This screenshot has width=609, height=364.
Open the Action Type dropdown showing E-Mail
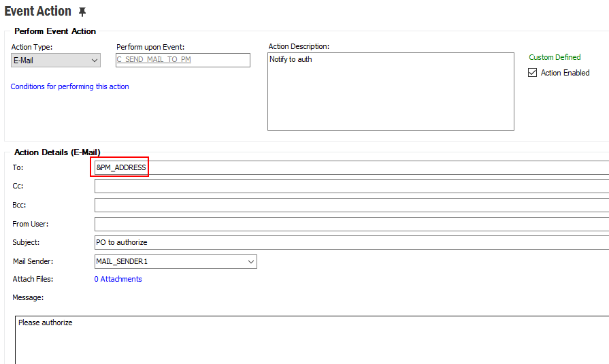pyautogui.click(x=56, y=61)
